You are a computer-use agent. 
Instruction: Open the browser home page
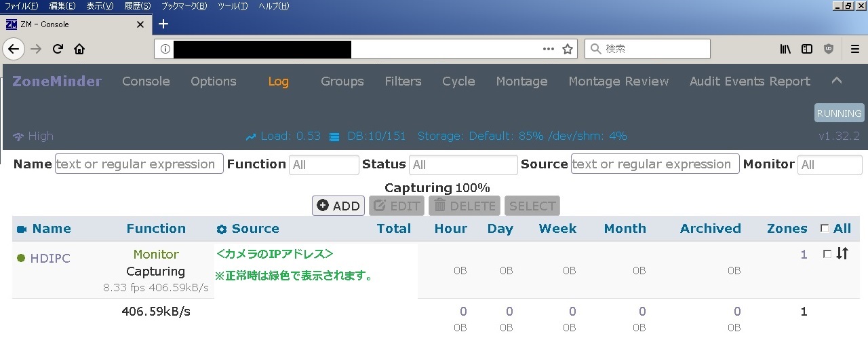79,49
